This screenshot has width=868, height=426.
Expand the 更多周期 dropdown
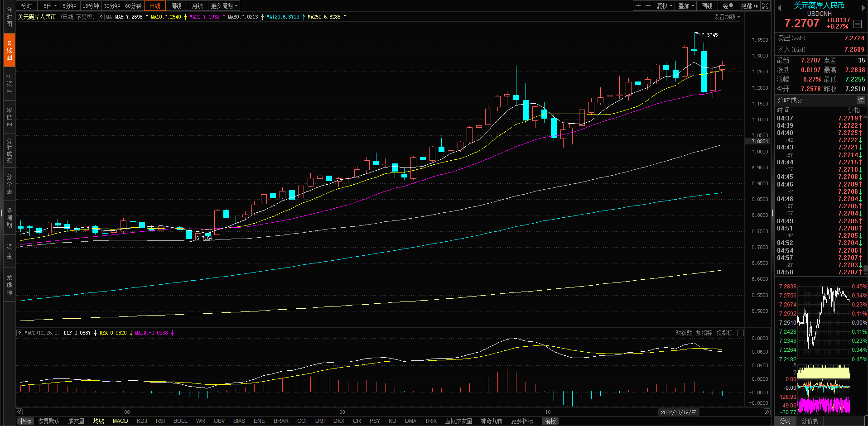224,6
